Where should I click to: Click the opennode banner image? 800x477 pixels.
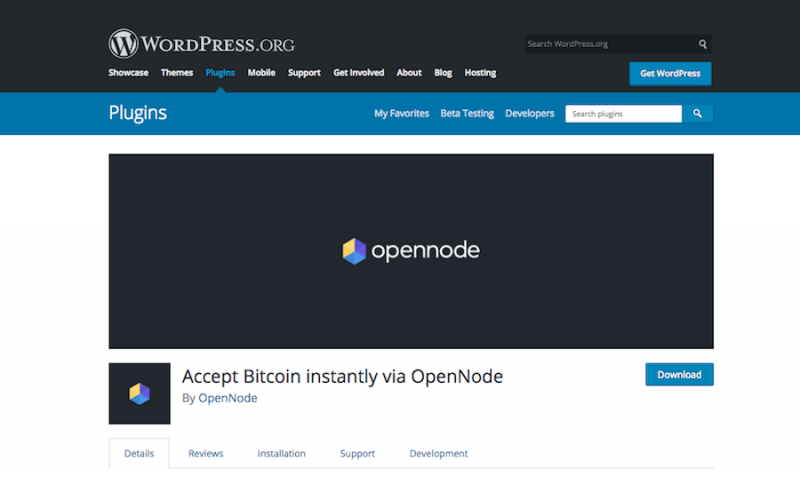(411, 251)
